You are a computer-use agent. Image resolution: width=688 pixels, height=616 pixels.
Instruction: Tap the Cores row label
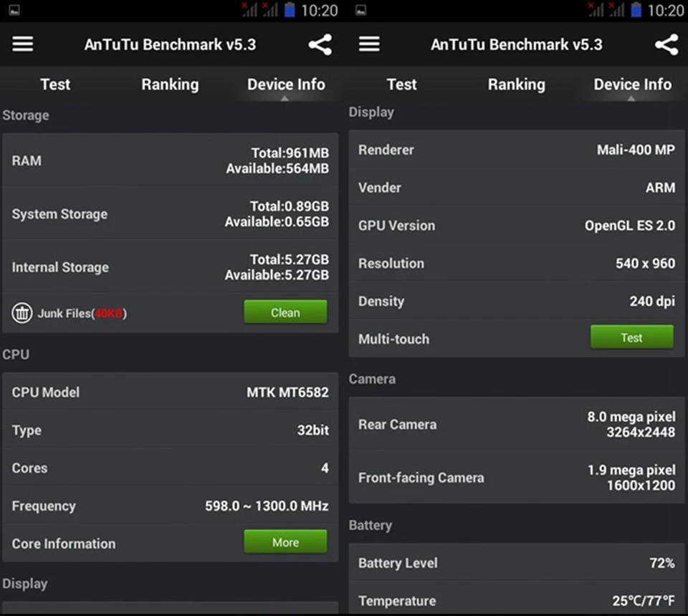[30, 468]
